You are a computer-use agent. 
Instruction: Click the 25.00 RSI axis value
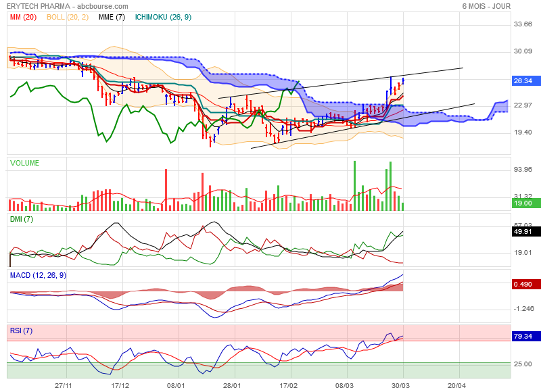coord(523,364)
